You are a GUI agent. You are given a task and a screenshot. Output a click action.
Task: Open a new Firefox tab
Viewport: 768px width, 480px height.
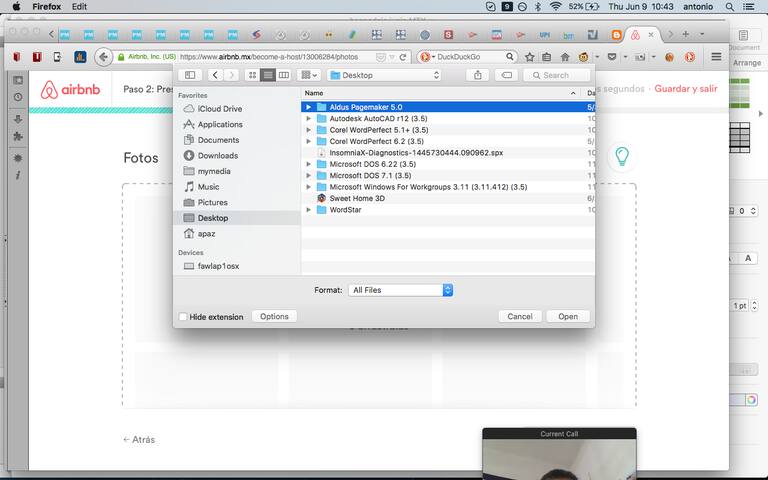686,34
